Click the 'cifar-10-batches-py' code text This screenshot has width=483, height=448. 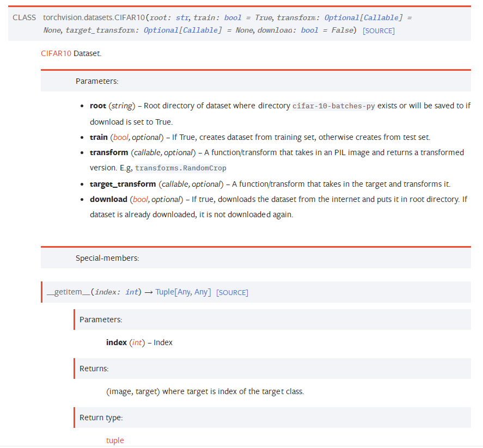[x=334, y=106]
